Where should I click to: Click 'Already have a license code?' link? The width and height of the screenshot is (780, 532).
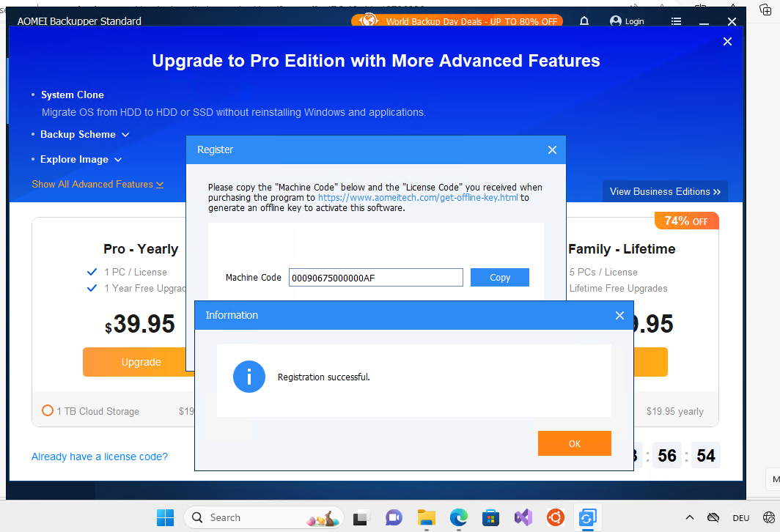point(100,457)
